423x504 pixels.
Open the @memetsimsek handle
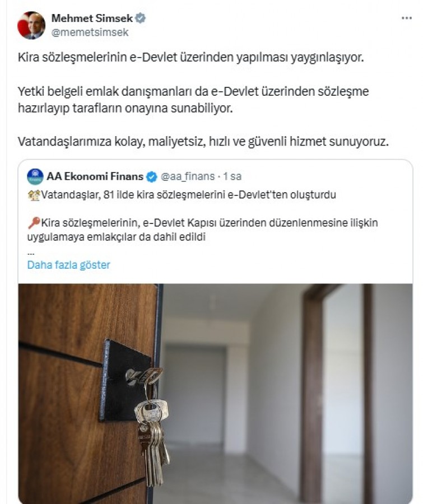[90, 32]
